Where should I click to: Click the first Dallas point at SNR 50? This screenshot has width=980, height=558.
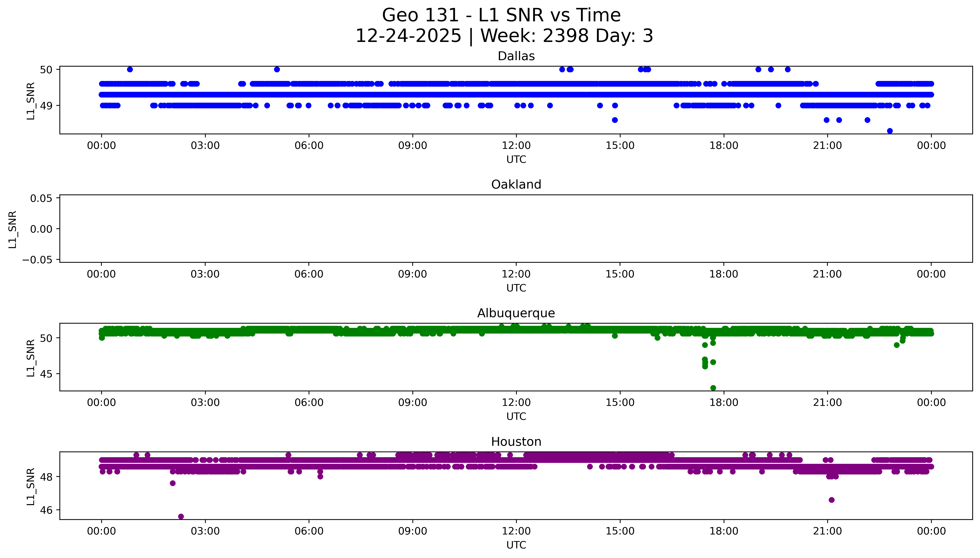(x=130, y=69)
